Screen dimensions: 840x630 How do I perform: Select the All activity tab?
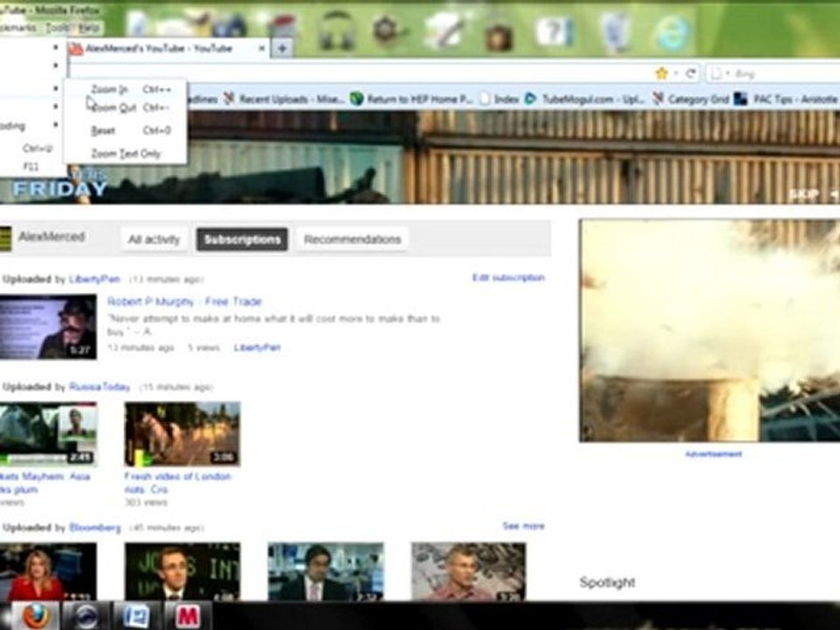[154, 240]
